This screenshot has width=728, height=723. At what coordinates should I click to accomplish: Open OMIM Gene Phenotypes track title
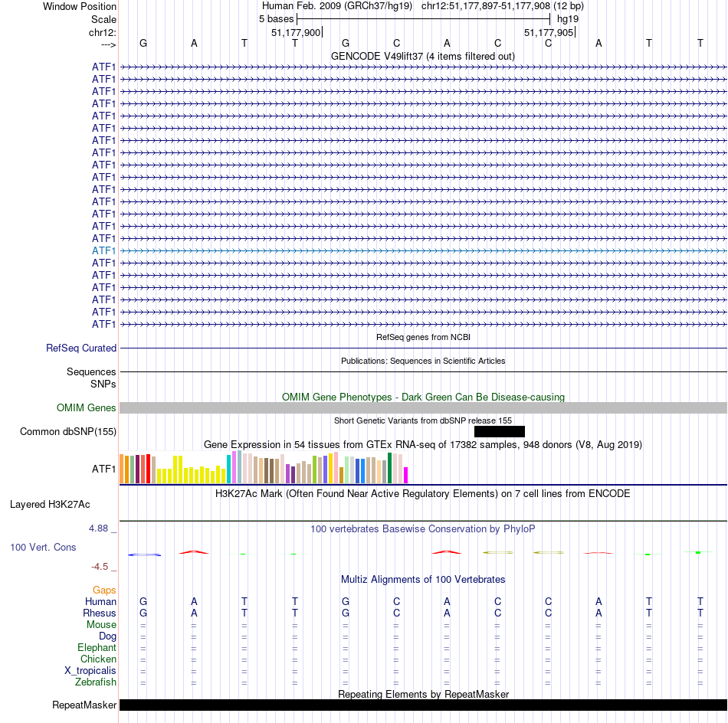[423, 397]
